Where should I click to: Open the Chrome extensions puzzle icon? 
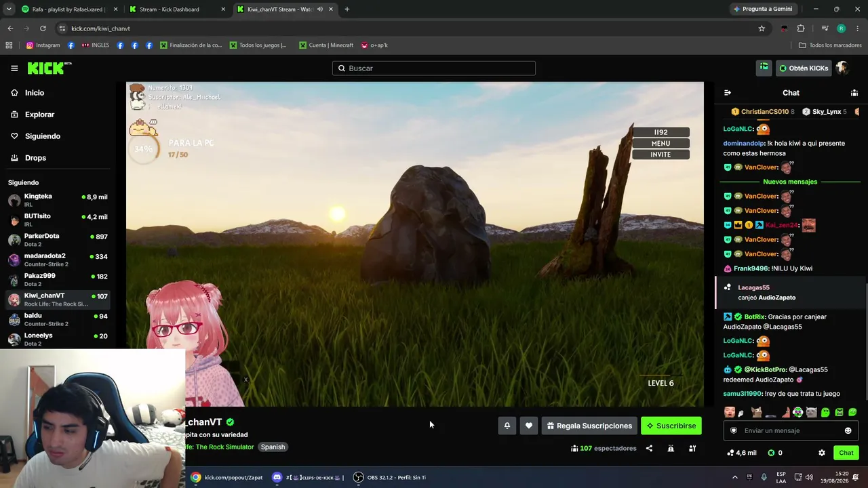click(801, 28)
